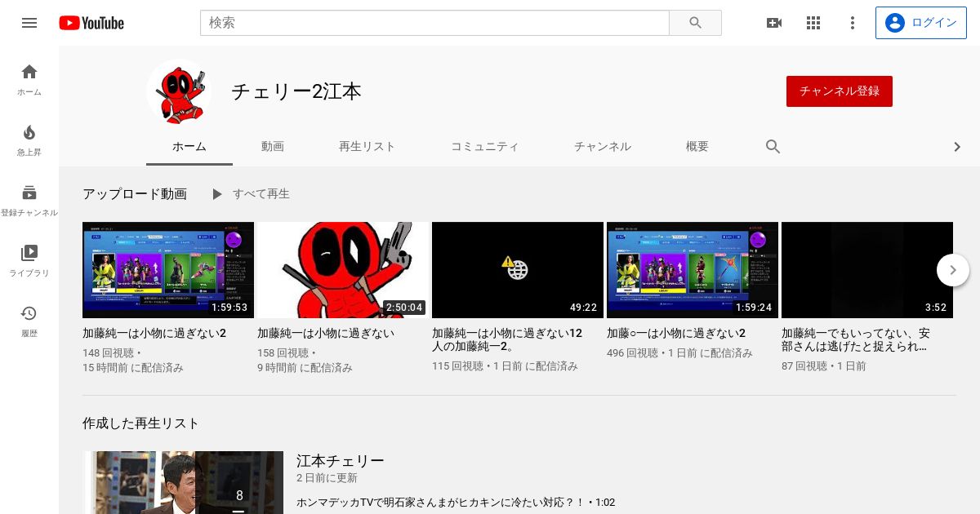Viewport: 980px width, 514px height.
Task: Click the channel search magnifier icon
Action: (773, 147)
